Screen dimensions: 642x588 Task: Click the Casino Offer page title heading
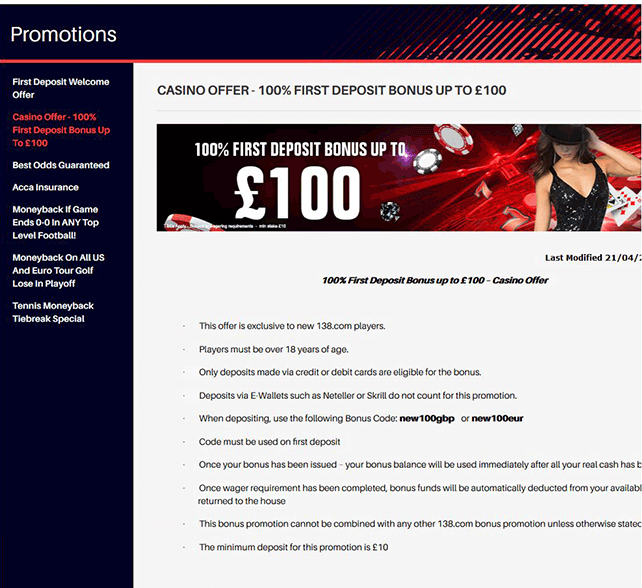point(332,90)
